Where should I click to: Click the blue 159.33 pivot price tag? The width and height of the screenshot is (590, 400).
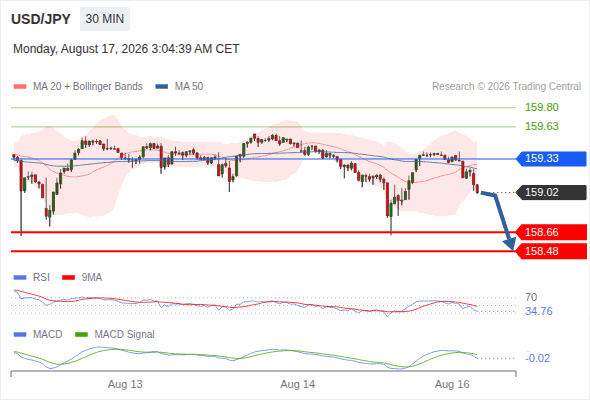(551, 158)
